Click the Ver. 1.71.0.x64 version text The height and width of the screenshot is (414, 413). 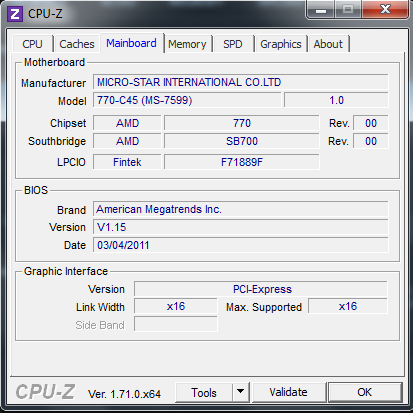pos(124,394)
